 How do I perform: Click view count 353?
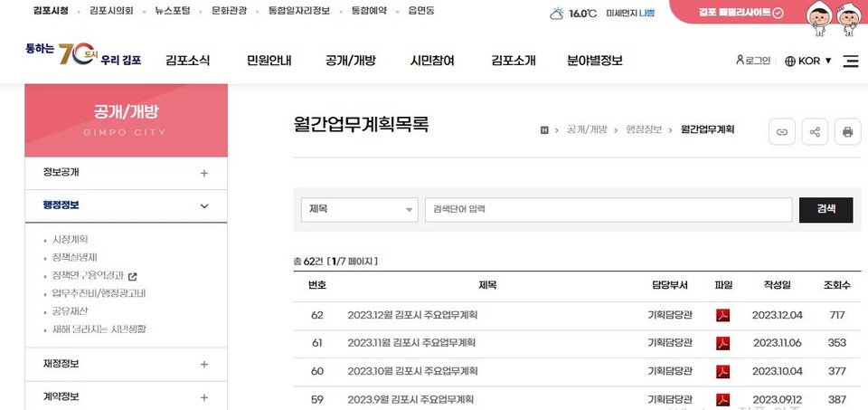(837, 343)
